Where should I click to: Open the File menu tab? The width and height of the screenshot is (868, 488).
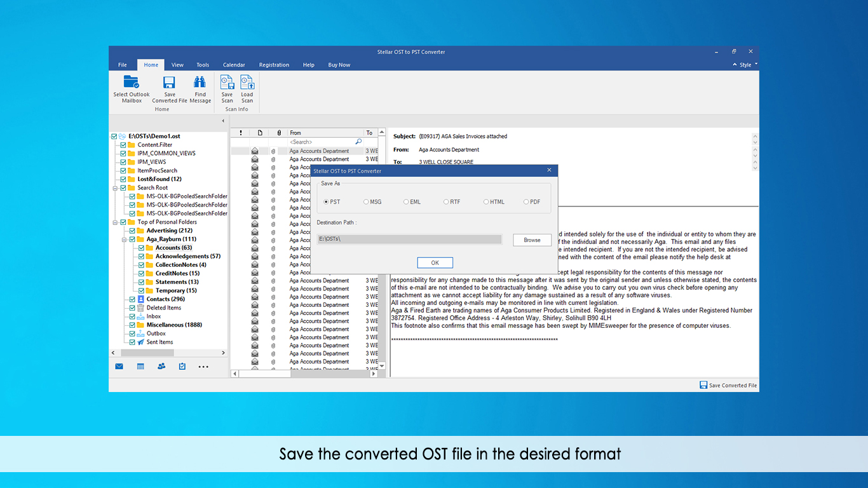tap(123, 65)
